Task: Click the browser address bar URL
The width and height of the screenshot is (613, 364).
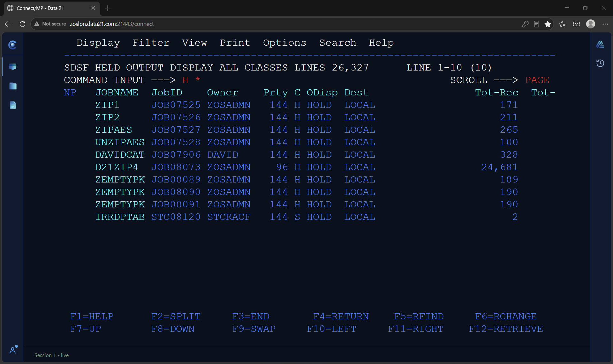Action: pos(112,24)
